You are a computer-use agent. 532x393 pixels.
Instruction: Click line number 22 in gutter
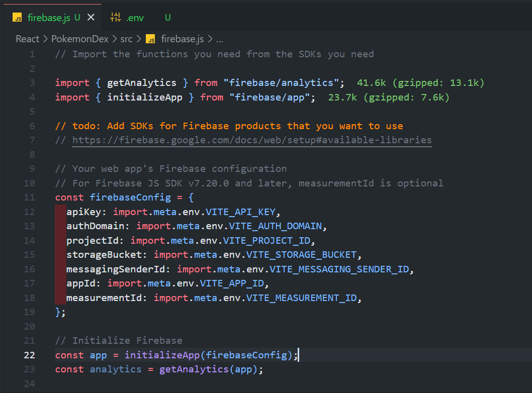pyautogui.click(x=30, y=355)
